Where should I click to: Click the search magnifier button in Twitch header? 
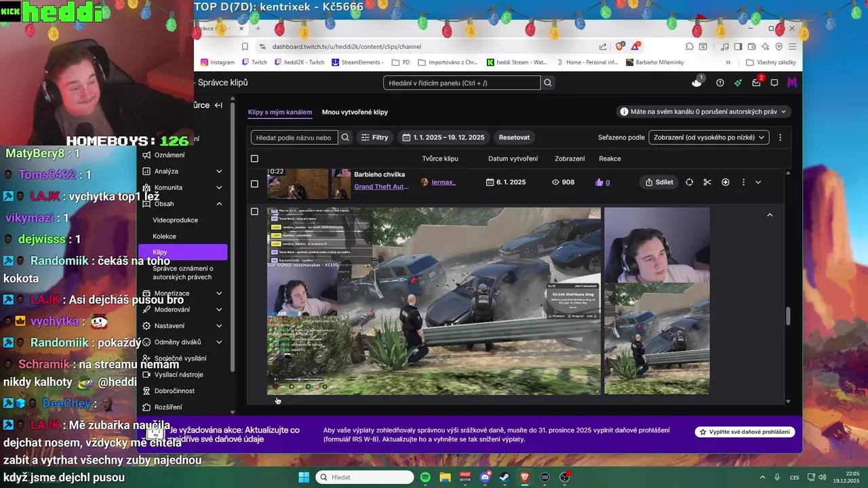pyautogui.click(x=548, y=83)
